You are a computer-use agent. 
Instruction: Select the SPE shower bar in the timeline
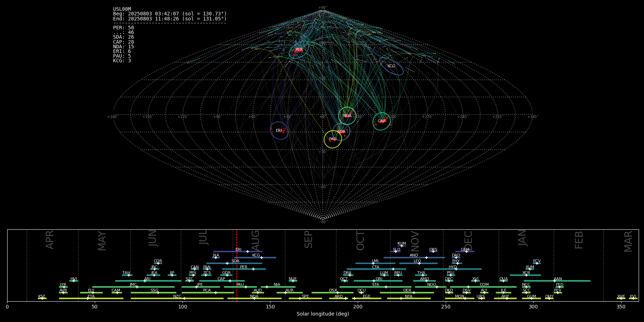point(305,298)
